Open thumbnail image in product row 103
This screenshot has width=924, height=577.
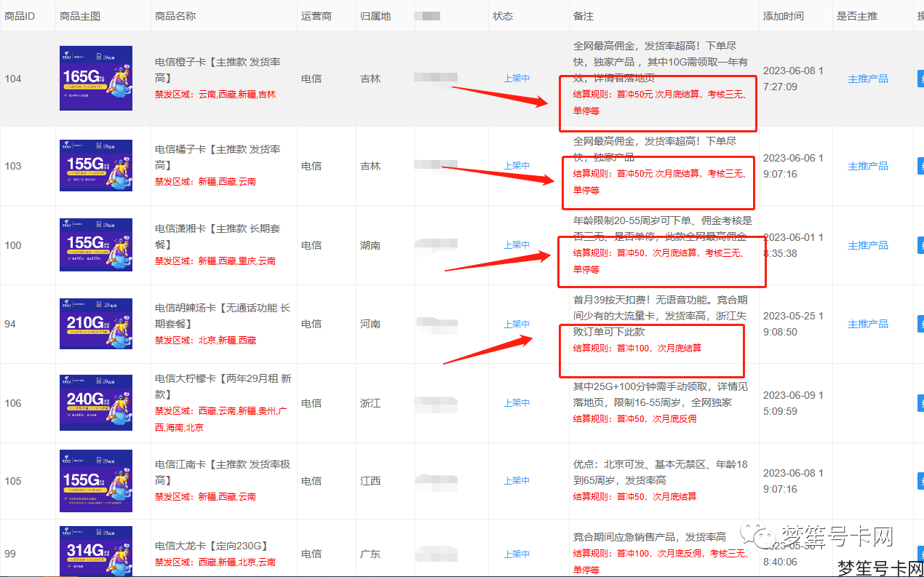click(96, 166)
